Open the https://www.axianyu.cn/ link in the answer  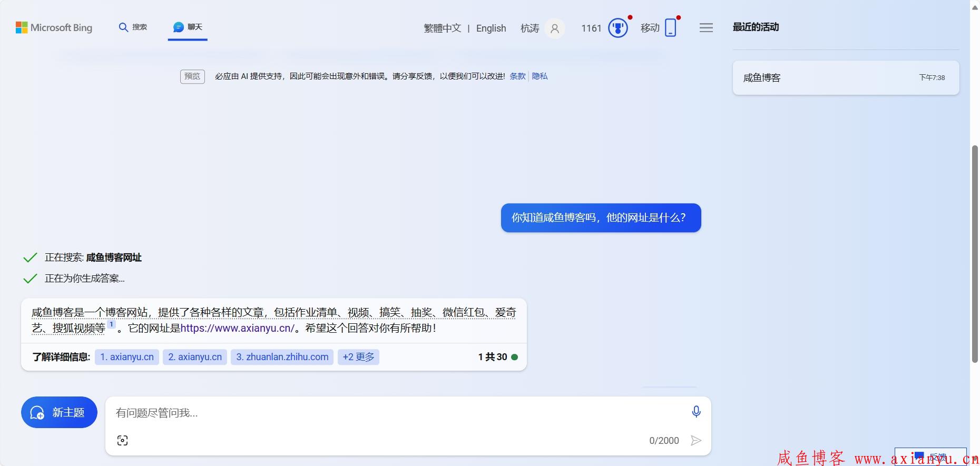tap(237, 328)
